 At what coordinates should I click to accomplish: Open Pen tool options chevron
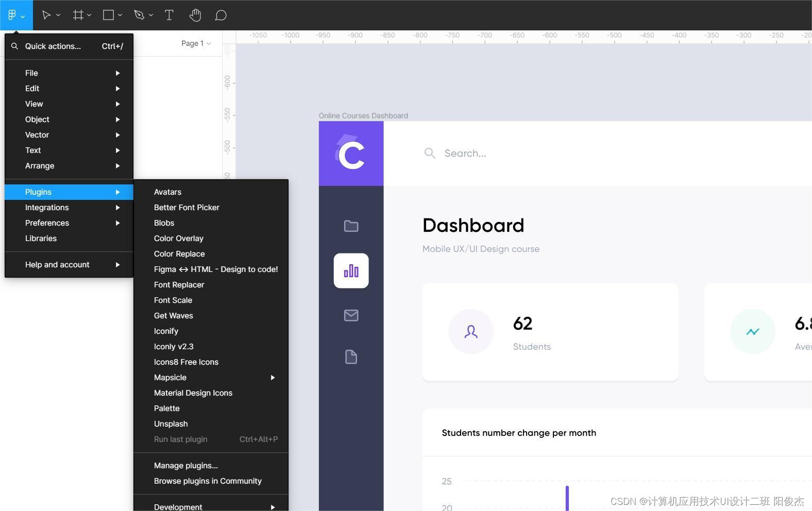tap(151, 15)
